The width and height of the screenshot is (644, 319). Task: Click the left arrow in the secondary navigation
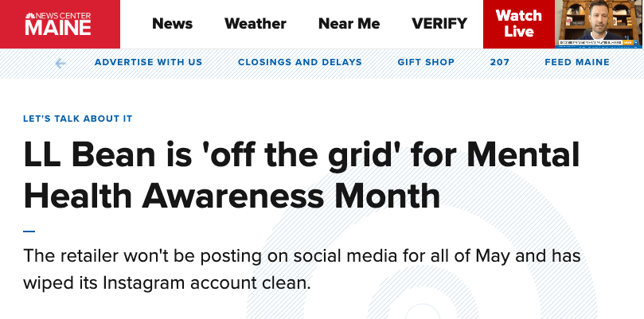tap(60, 63)
